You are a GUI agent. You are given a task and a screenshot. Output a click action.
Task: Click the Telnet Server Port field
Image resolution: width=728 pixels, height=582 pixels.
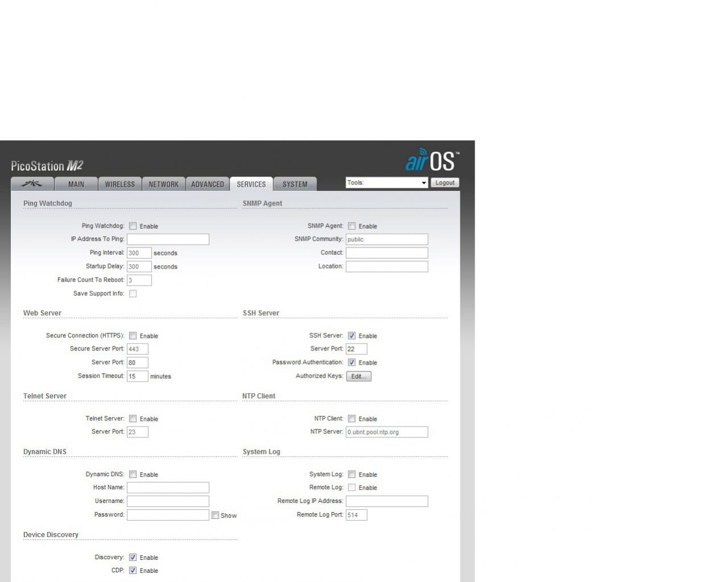(x=137, y=432)
